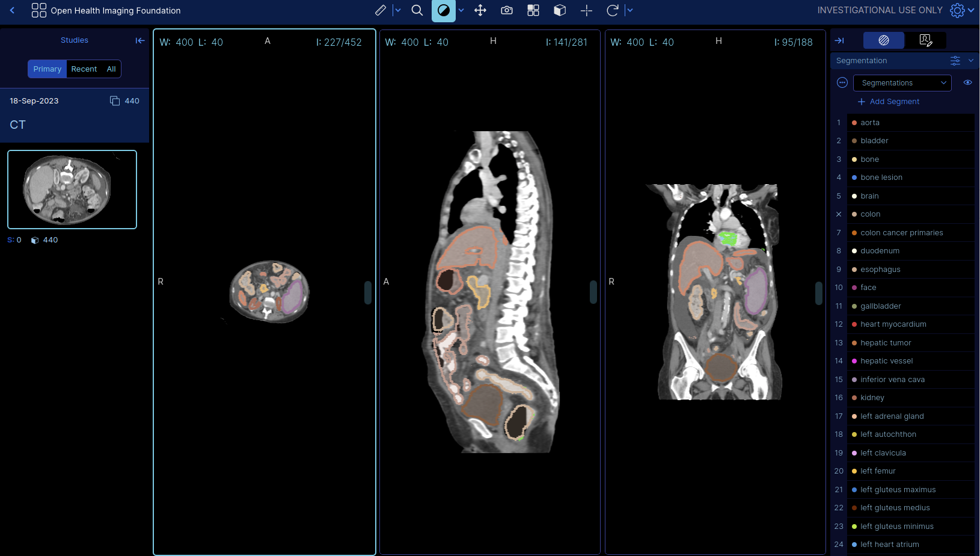Screen dimensions: 980x556
Task: Switch to the Recent studies tab
Action: tap(84, 69)
